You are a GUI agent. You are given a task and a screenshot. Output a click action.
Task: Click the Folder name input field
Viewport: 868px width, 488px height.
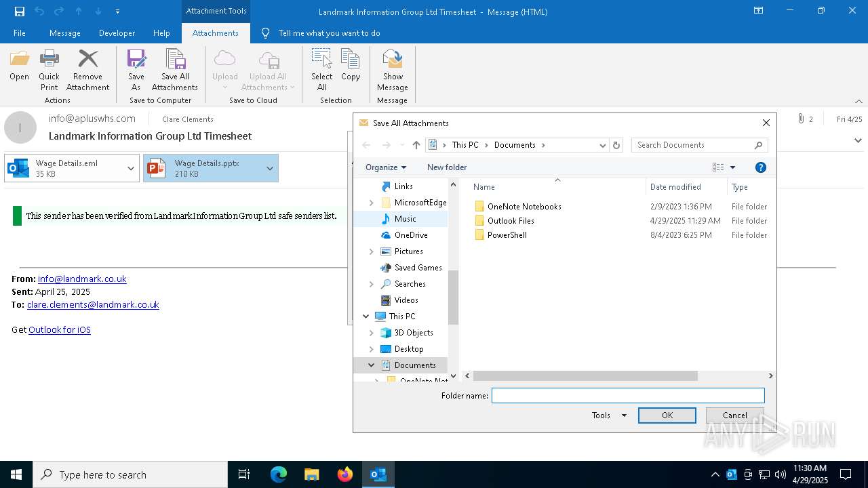click(x=628, y=395)
